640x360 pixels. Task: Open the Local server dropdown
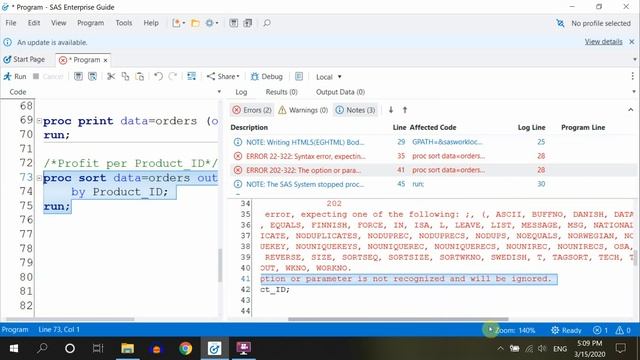[329, 77]
